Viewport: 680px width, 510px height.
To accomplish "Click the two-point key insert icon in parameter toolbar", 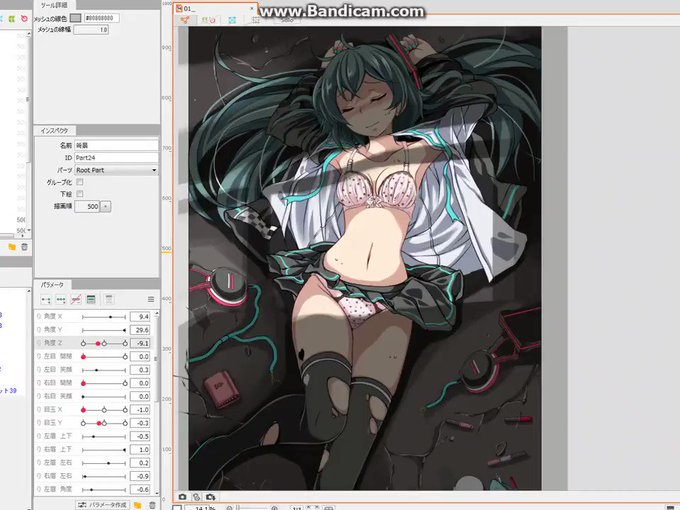I will [x=46, y=299].
